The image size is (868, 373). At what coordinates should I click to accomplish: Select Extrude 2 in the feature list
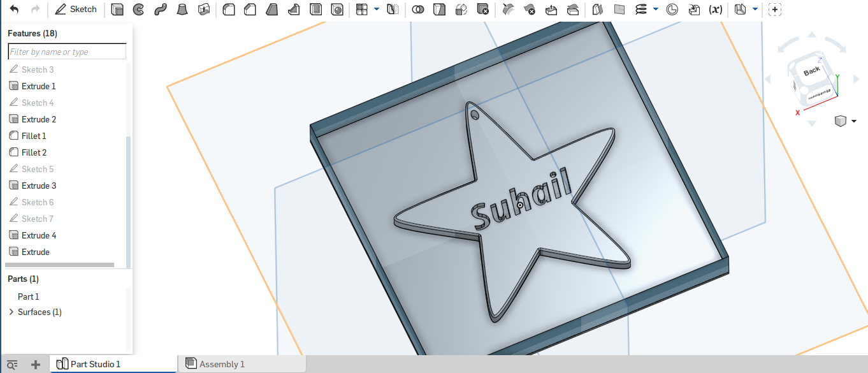click(x=39, y=119)
